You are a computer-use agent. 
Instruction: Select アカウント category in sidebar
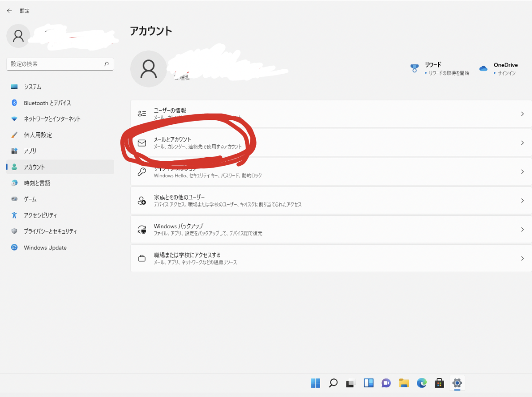point(60,167)
